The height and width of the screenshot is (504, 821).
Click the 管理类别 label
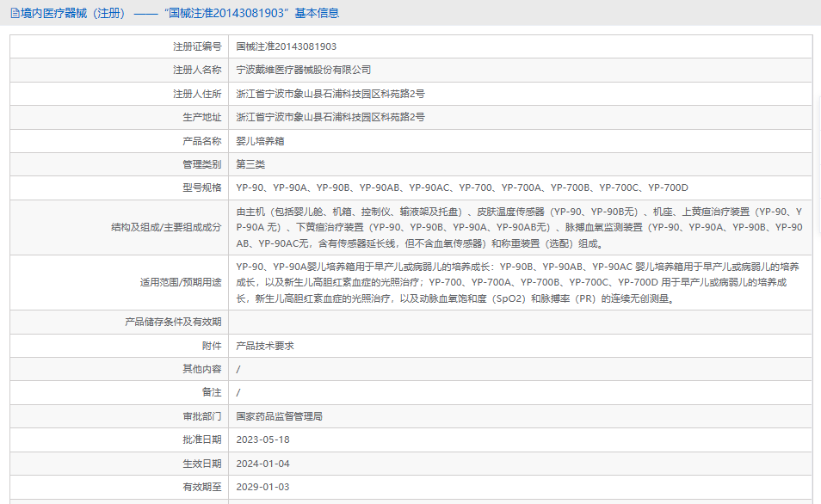(202, 164)
